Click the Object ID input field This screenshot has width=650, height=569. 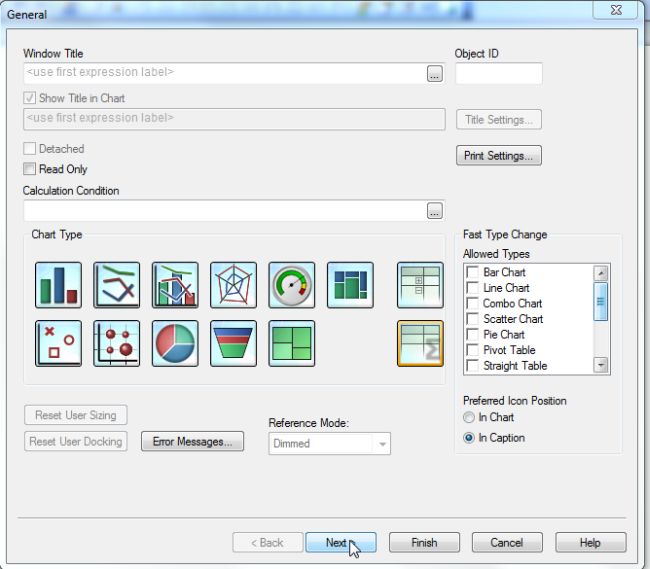[499, 73]
